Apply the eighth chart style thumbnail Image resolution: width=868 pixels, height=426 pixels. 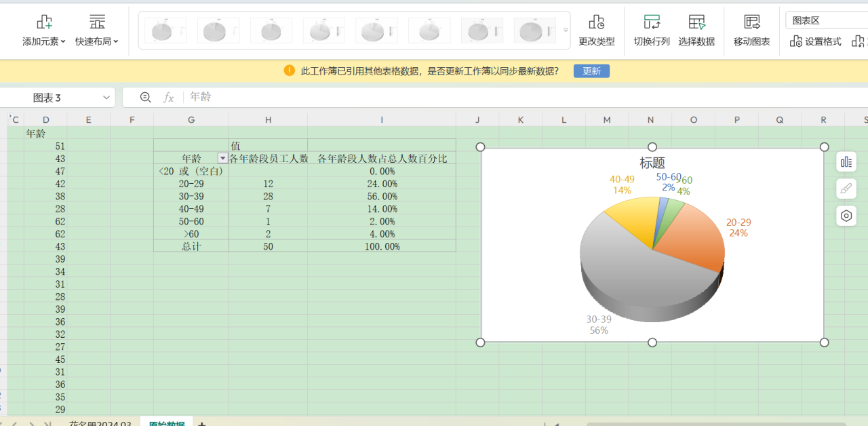[535, 31]
